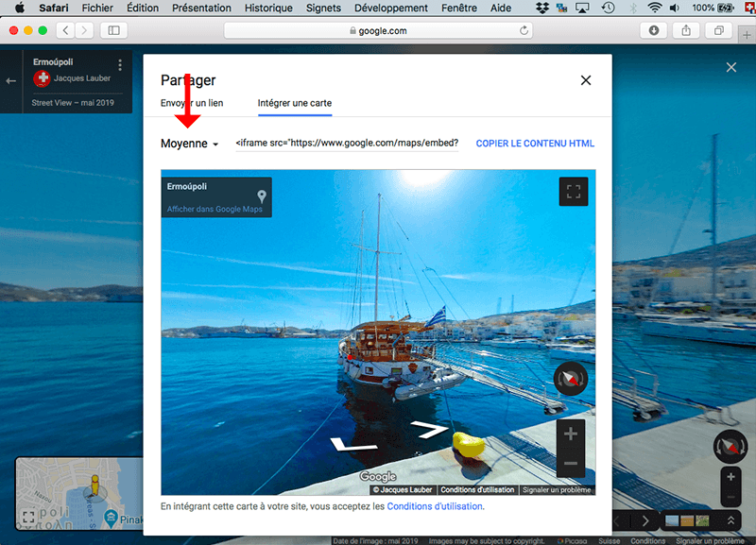Toggle fullscreen in the embedded preview
Image resolution: width=756 pixels, height=545 pixels.
[574, 192]
